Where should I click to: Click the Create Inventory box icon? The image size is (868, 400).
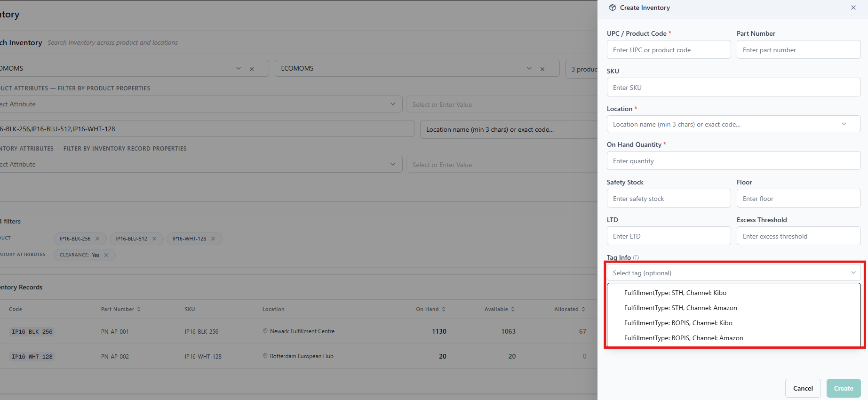(612, 8)
